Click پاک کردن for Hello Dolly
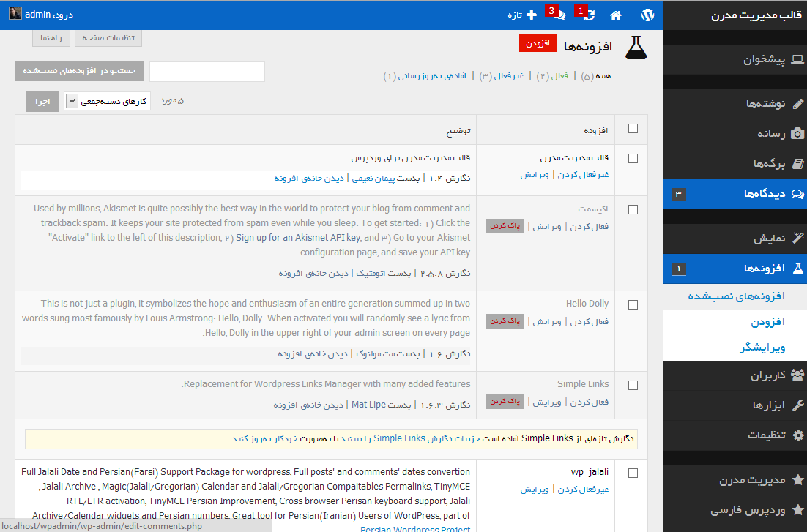The height and width of the screenshot is (532, 807). pos(505,321)
